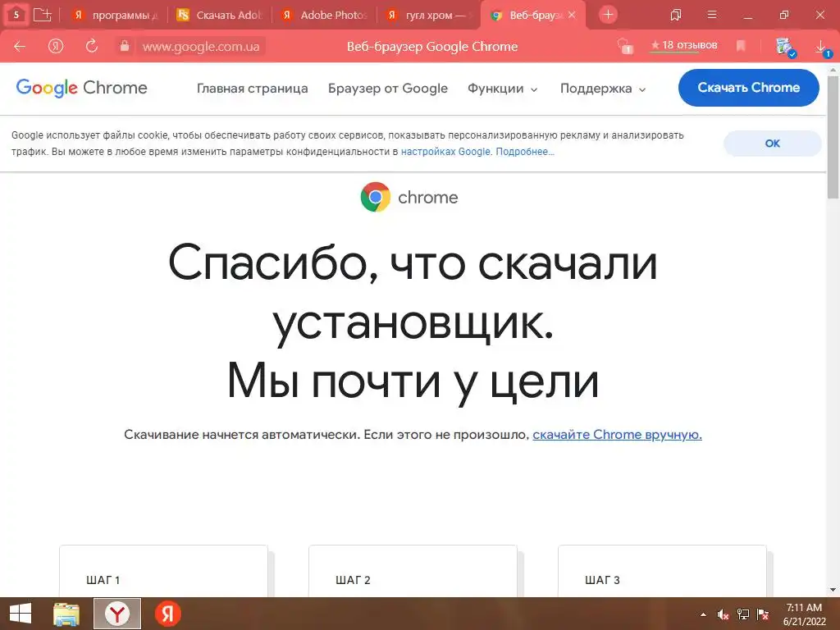Open the bookmarks panel icon in title bar
Screen dimensions: 840x630
(x=676, y=15)
